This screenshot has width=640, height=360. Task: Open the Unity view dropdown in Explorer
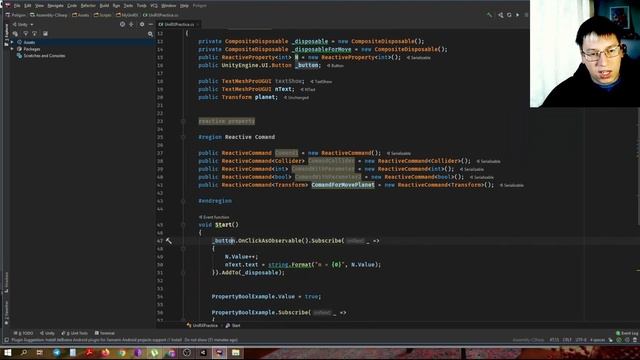[x=23, y=24]
